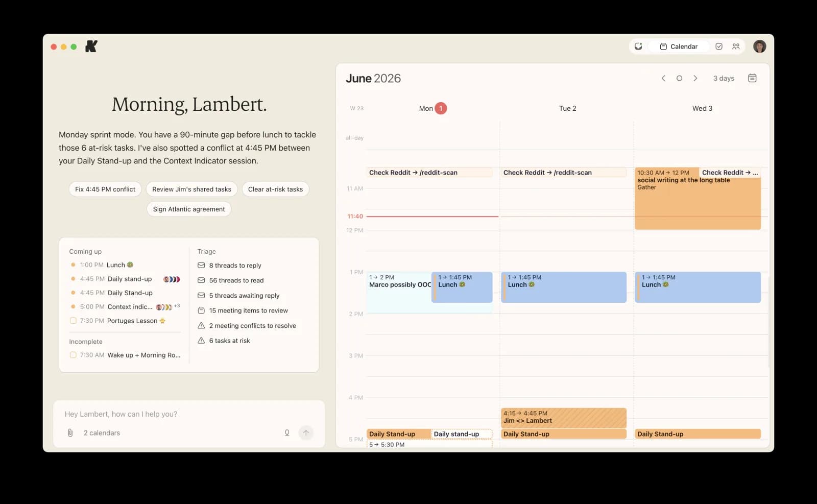Select the Mon 1 day header
Image resolution: width=817 pixels, height=504 pixels.
(x=432, y=108)
